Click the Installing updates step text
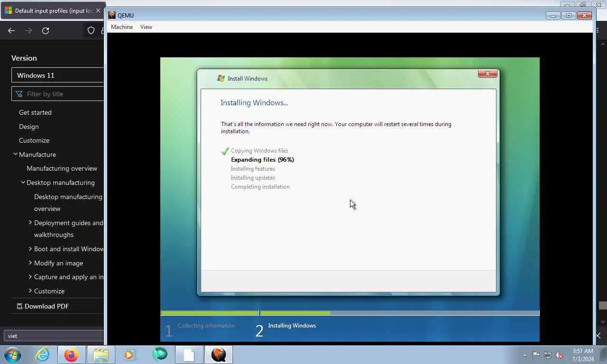Image resolution: width=607 pixels, height=364 pixels. pyautogui.click(x=253, y=178)
